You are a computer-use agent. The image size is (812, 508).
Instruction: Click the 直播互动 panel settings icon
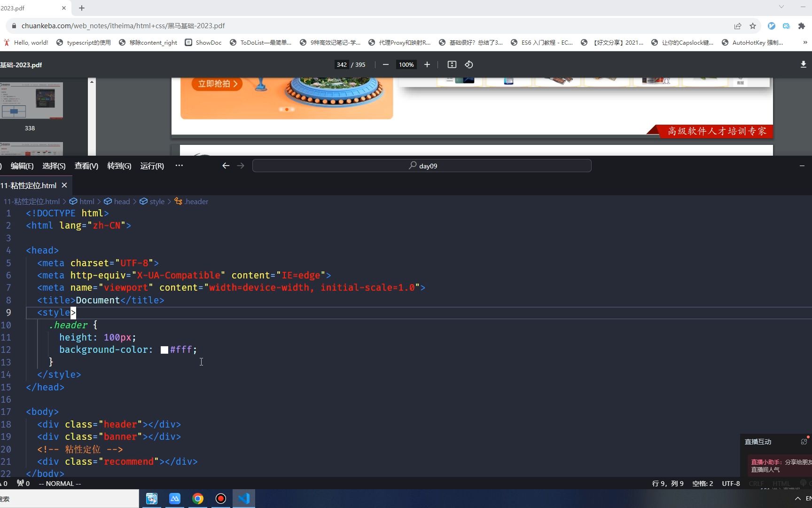[x=804, y=442]
